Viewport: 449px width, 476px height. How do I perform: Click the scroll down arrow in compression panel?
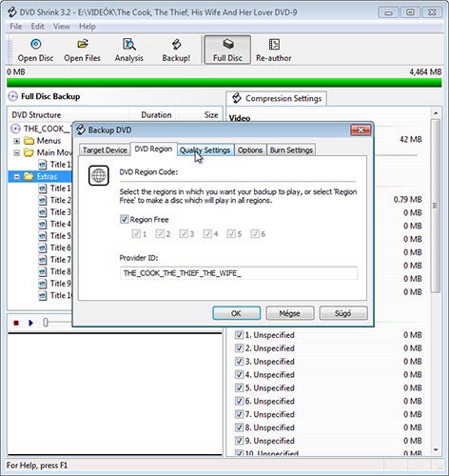[x=436, y=449]
